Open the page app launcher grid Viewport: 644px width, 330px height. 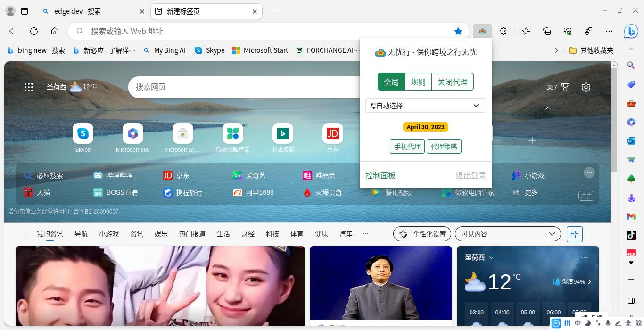29,87
